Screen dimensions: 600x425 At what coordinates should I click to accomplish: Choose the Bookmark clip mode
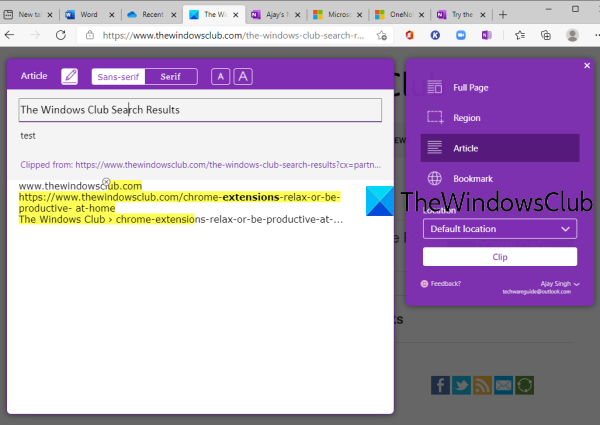coord(500,179)
